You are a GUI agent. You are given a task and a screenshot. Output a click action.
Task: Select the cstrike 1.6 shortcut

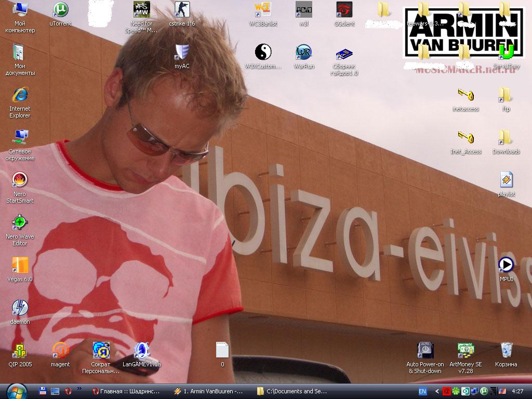click(182, 14)
